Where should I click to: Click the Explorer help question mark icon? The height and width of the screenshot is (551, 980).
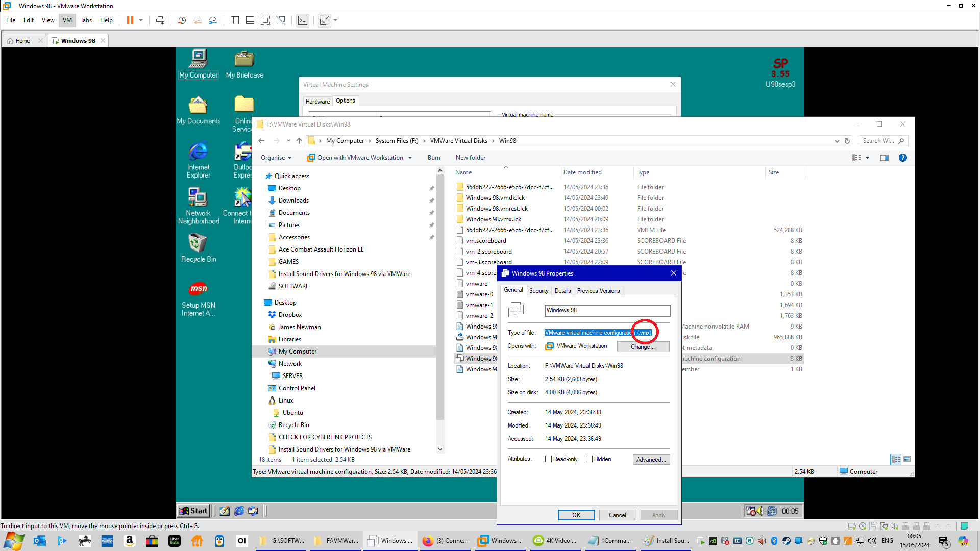902,158
